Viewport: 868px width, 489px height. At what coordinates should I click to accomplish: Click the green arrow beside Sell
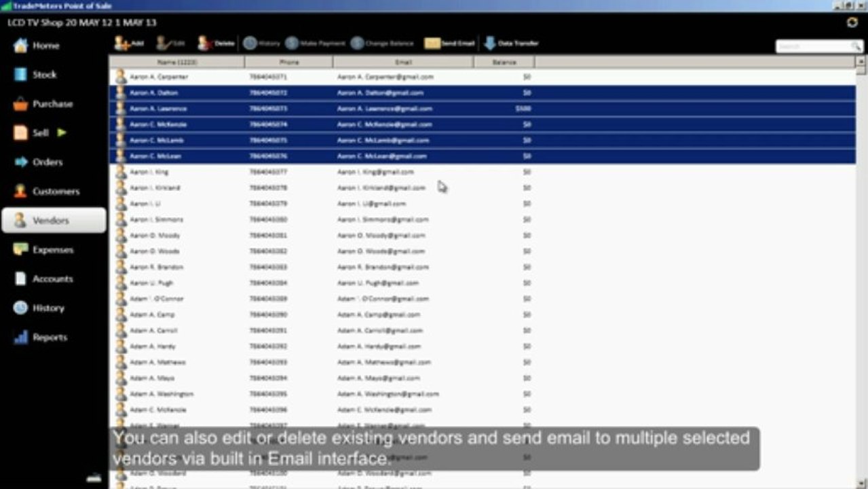62,132
